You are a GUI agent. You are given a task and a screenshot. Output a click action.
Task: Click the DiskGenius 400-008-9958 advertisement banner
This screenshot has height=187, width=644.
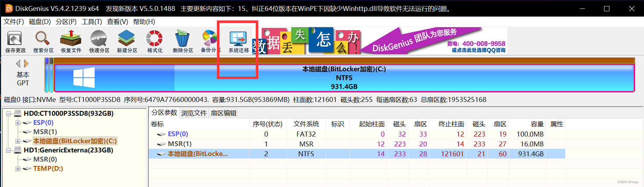click(435, 41)
